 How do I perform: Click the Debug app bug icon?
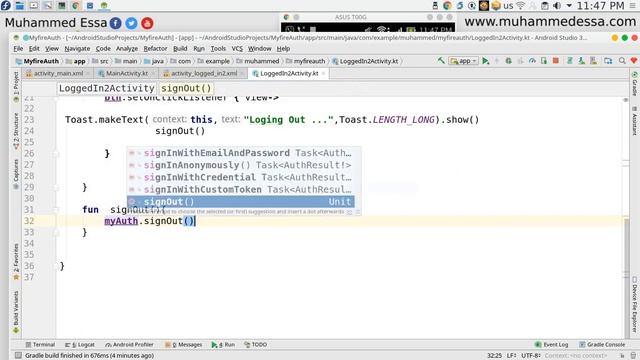509,61
